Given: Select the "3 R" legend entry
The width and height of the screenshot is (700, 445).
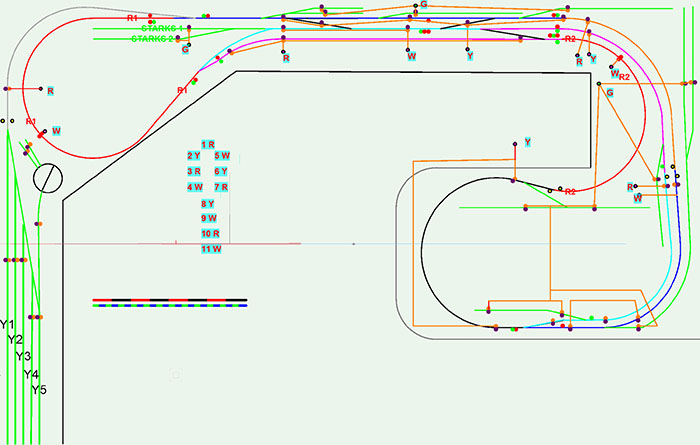Looking at the screenshot, I should 194,171.
